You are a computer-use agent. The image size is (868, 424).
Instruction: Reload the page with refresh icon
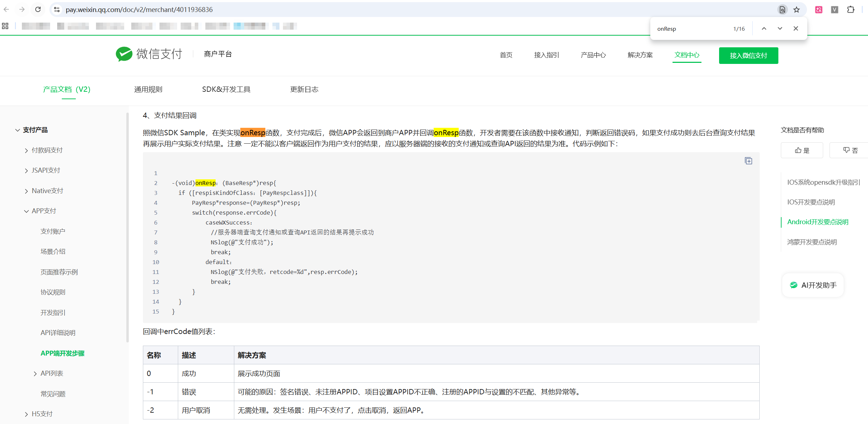[38, 10]
